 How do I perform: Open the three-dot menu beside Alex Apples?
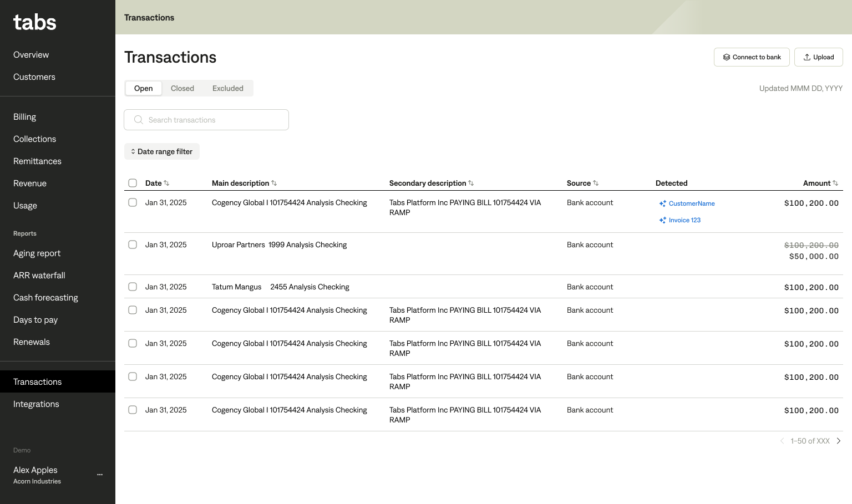coord(100,475)
